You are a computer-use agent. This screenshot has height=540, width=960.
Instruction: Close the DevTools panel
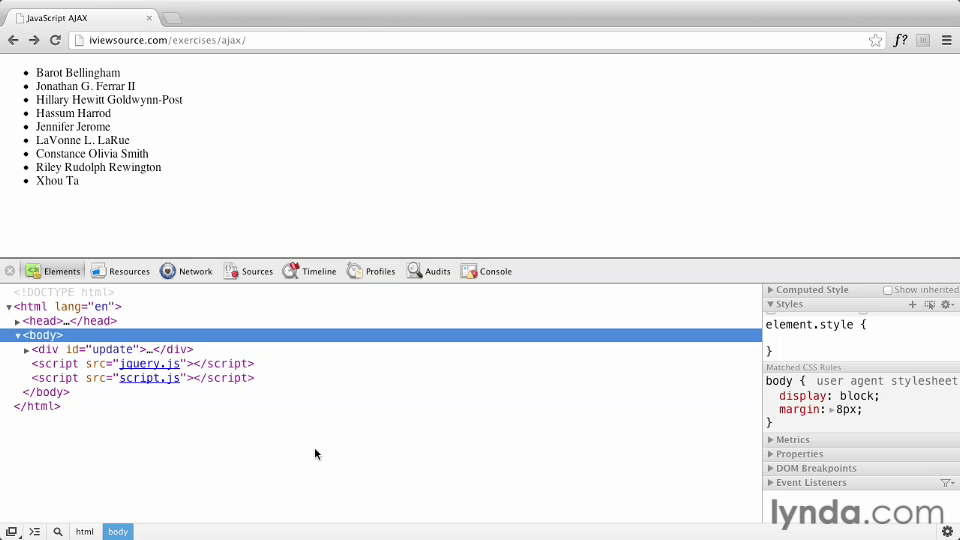pos(10,271)
